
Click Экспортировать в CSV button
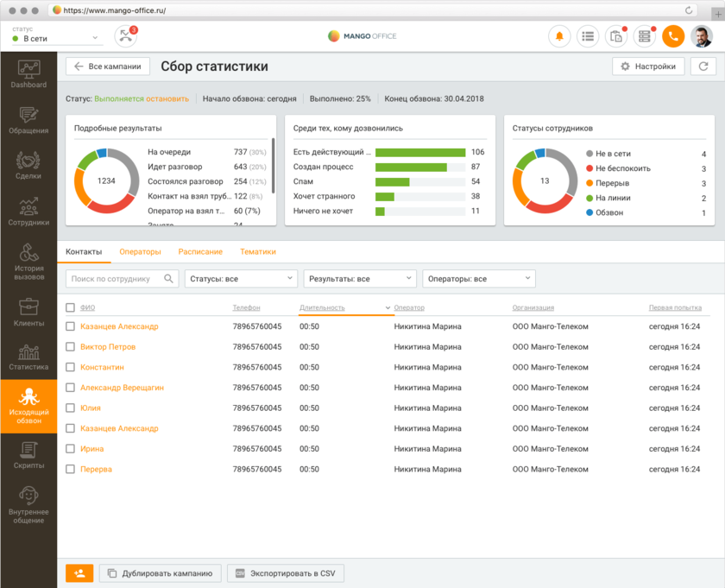(x=287, y=573)
